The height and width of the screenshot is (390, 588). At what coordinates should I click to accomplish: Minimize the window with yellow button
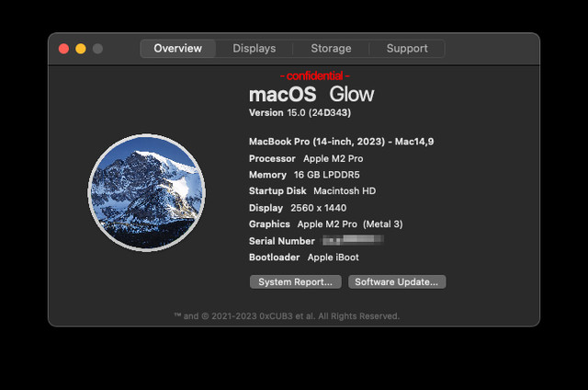pos(81,49)
